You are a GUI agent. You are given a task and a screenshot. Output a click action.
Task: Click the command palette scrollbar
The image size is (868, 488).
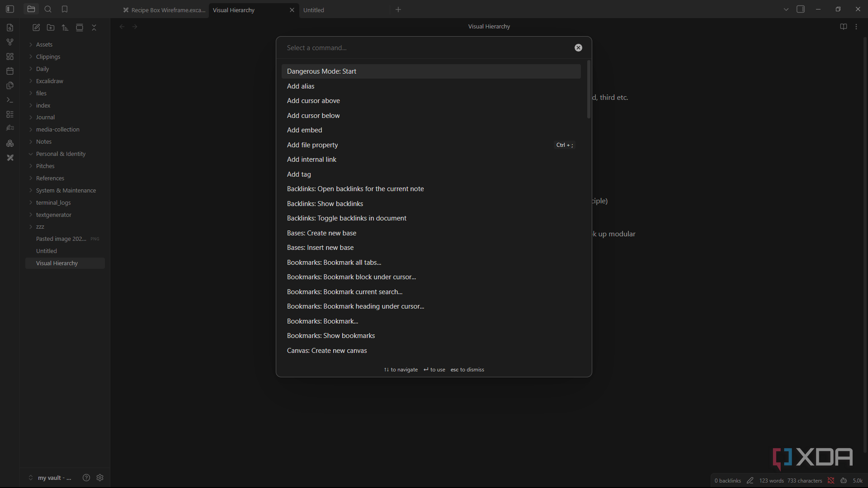pyautogui.click(x=589, y=89)
